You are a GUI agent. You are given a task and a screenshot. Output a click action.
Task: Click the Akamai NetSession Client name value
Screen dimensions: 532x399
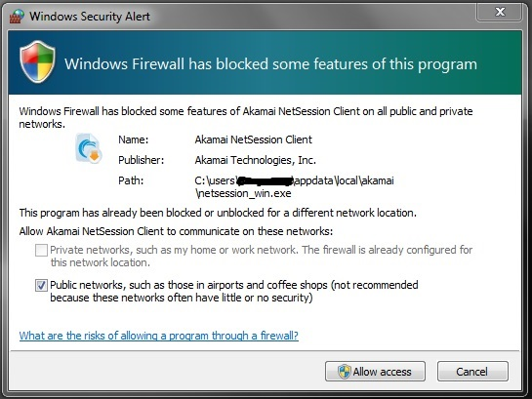pos(254,140)
